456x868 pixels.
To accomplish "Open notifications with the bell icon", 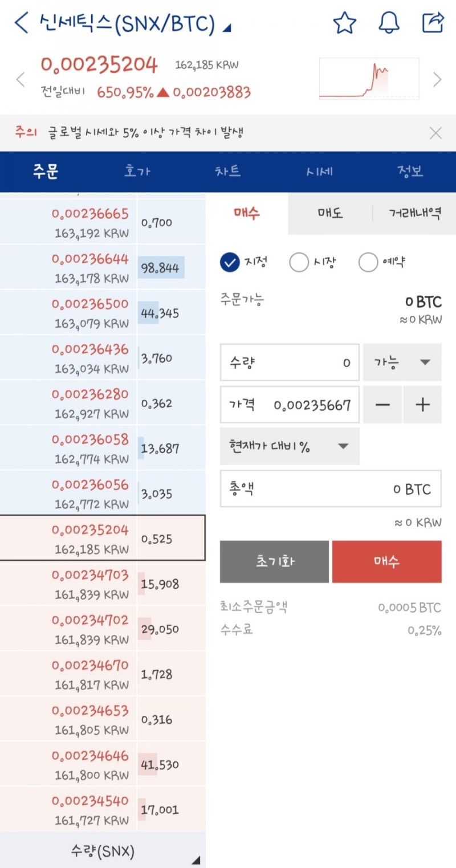I will pyautogui.click(x=389, y=23).
